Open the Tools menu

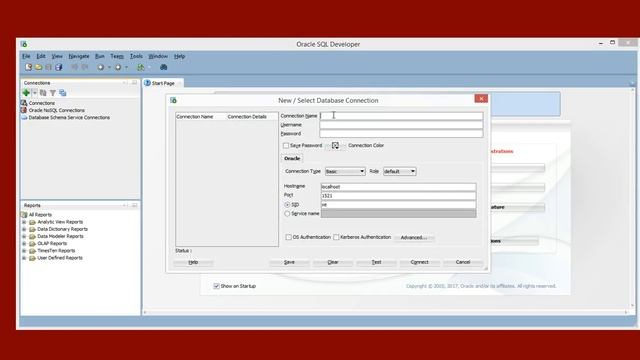coord(136,56)
